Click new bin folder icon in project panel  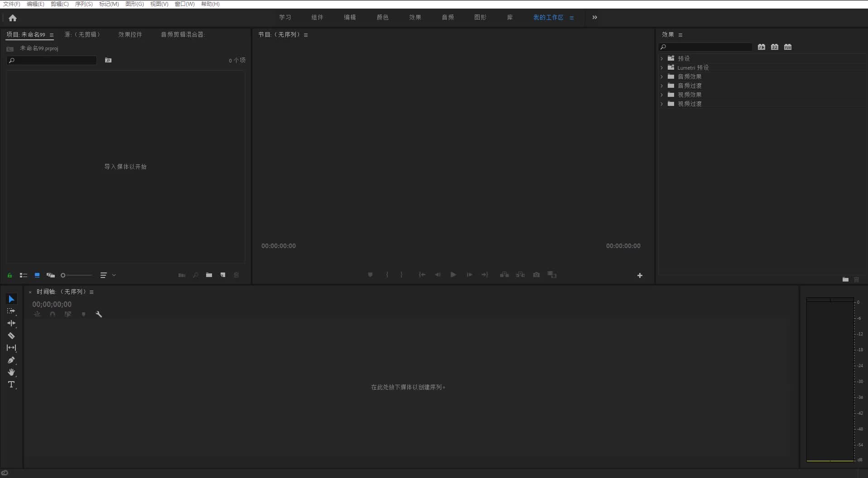point(209,275)
